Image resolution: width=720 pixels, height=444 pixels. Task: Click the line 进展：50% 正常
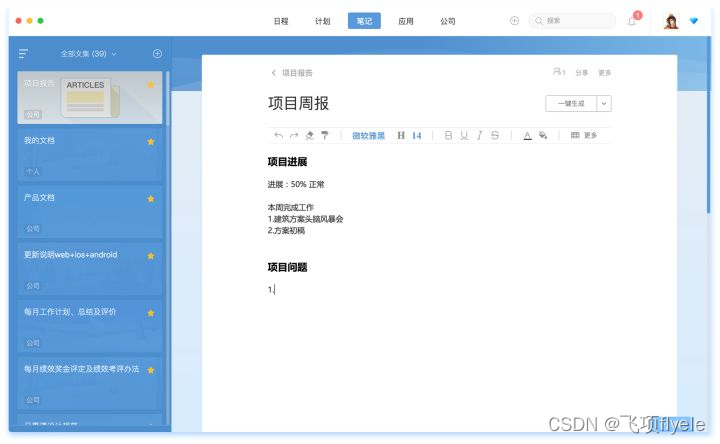click(296, 185)
